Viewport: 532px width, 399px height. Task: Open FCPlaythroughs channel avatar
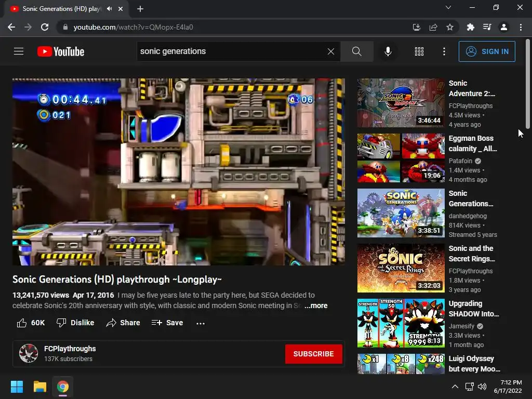coord(29,353)
